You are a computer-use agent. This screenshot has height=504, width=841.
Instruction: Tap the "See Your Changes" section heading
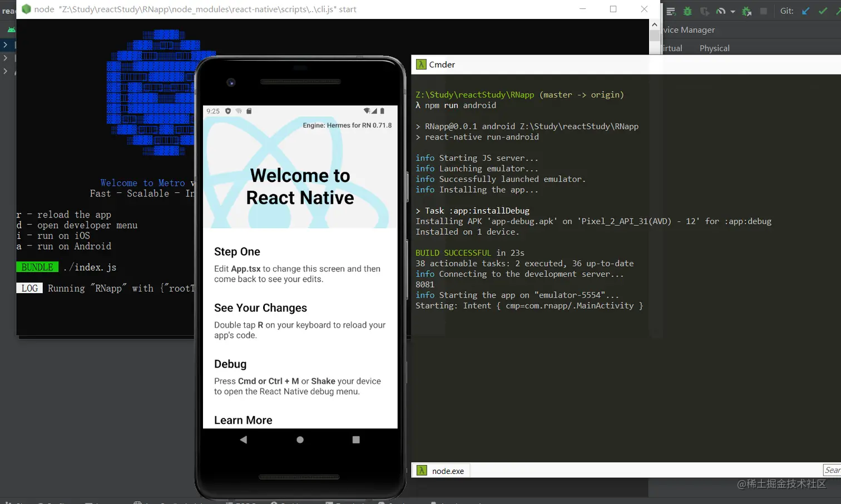261,308
